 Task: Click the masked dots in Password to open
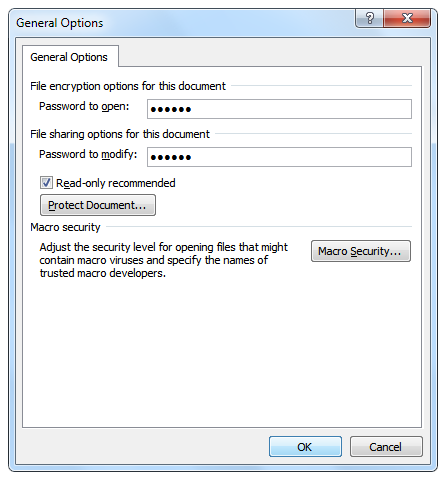tap(171, 109)
